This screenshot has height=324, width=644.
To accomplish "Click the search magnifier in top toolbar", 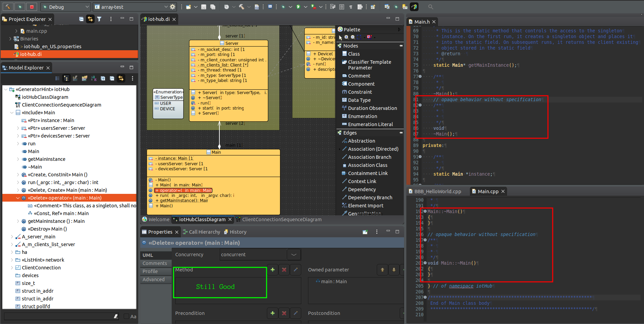I will 430,7.
